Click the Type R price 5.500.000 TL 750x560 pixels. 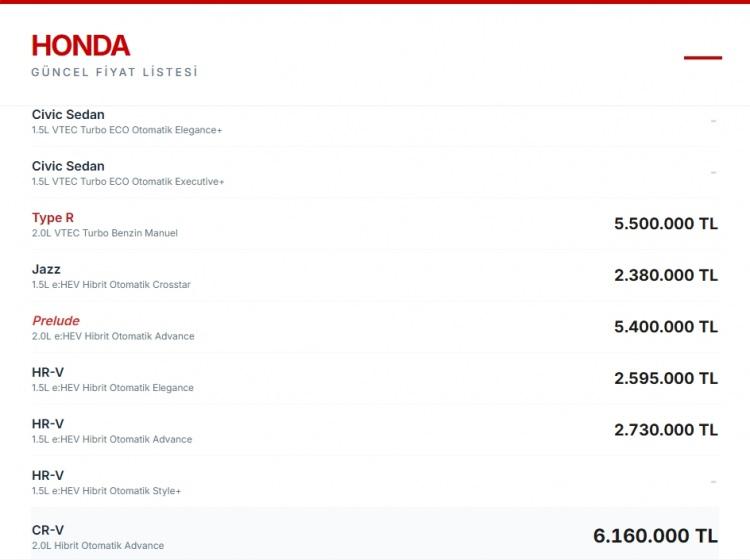coord(665,224)
